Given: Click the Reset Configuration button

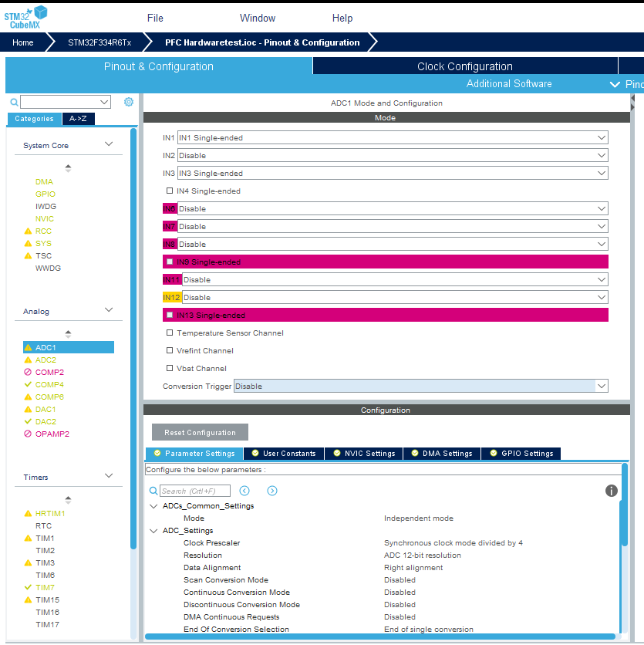Looking at the screenshot, I should coord(200,432).
